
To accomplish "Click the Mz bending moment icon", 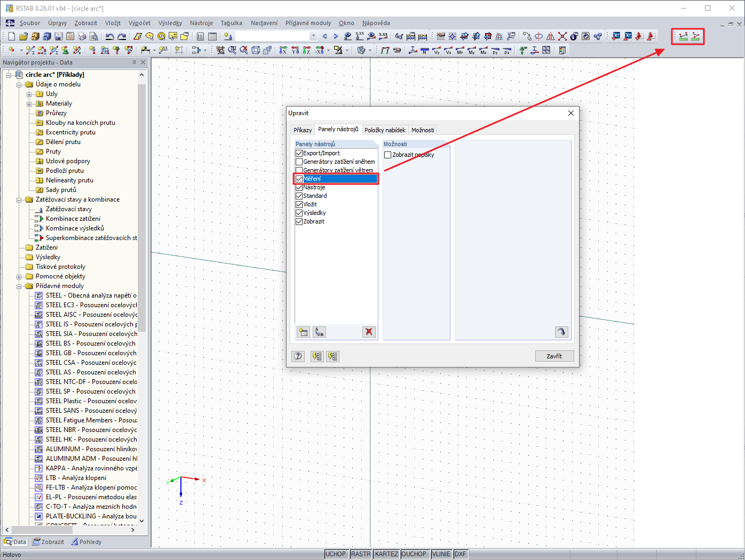I will click(484, 51).
